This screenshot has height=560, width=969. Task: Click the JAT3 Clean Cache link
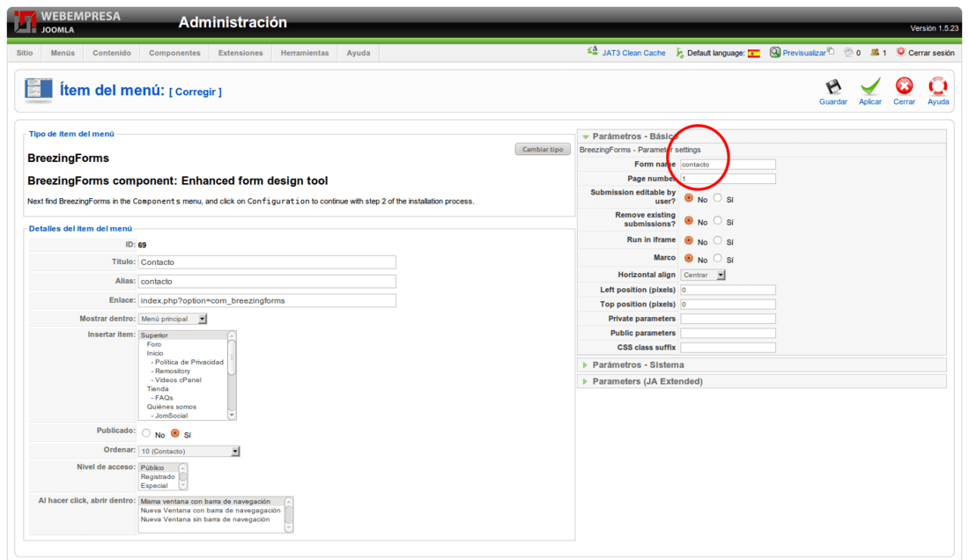point(633,53)
